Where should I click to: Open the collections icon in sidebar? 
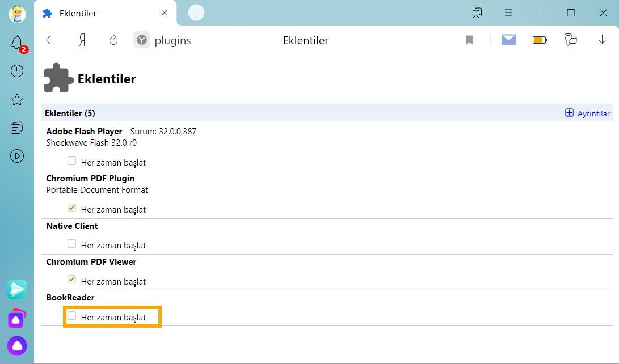[x=17, y=128]
